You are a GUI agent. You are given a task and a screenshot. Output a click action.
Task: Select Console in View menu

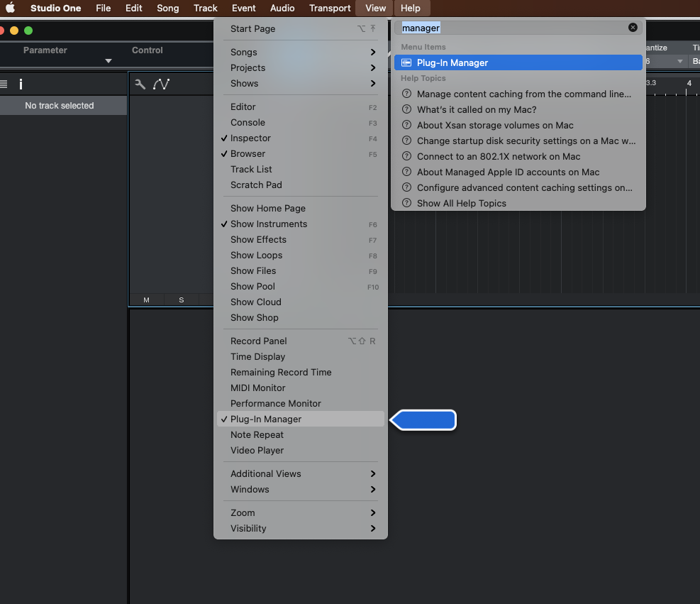[x=301, y=122]
